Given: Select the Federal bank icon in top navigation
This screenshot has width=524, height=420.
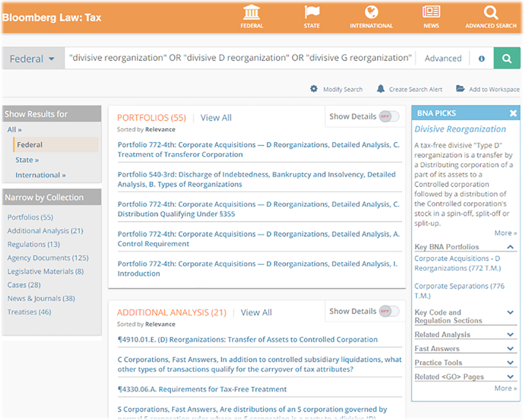Looking at the screenshot, I should [x=252, y=15].
